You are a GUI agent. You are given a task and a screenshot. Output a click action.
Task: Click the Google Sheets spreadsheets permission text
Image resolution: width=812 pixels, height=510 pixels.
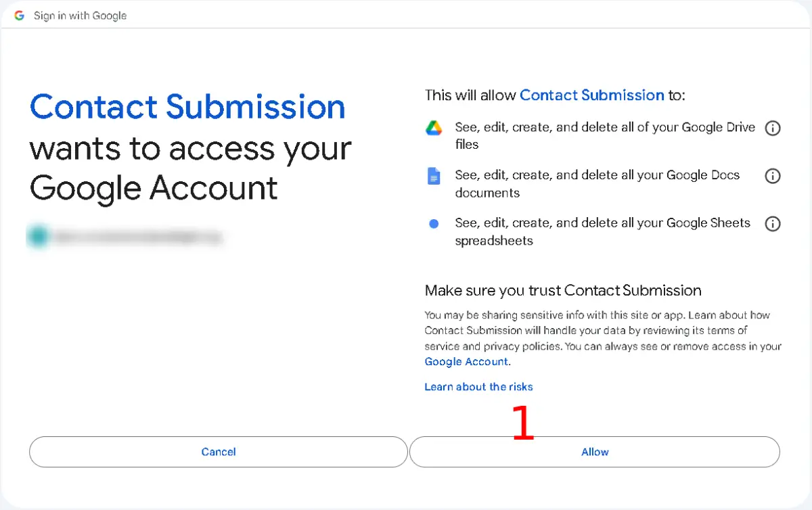(602, 231)
